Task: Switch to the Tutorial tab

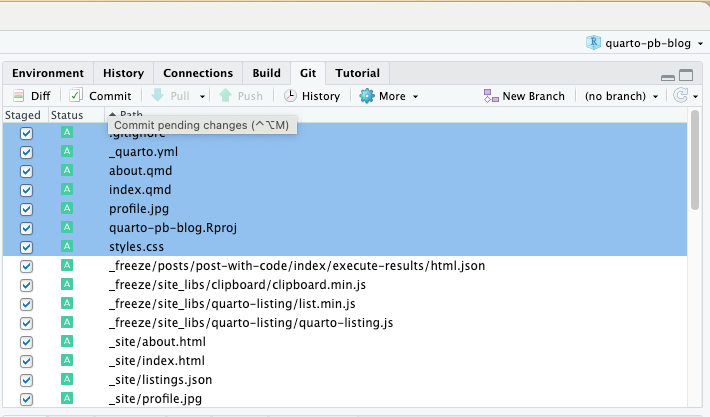Action: (357, 73)
